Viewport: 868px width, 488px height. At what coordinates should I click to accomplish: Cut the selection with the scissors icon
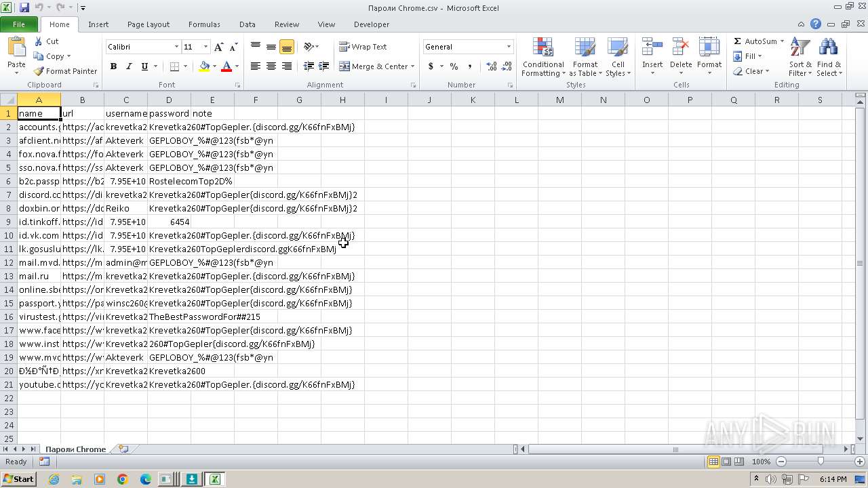tap(47, 41)
